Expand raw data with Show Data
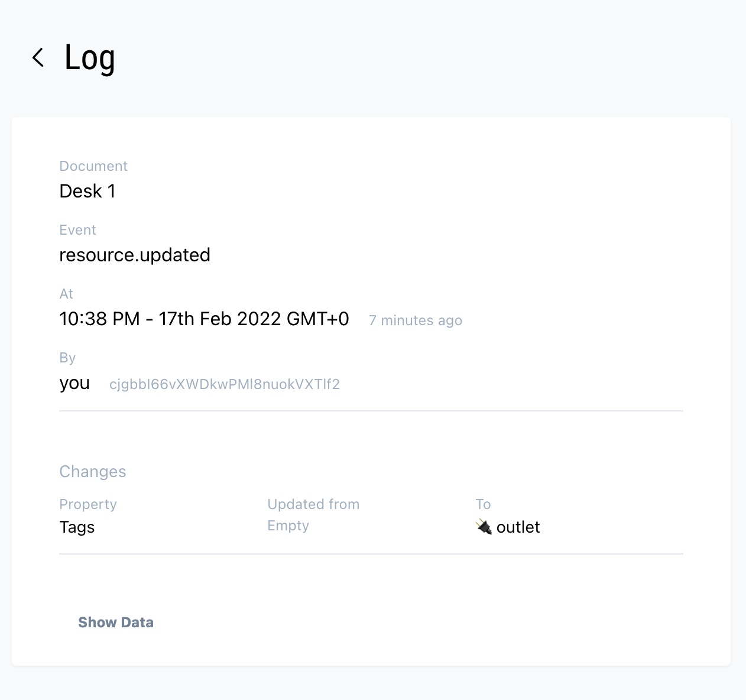The width and height of the screenshot is (746, 700). 116,622
